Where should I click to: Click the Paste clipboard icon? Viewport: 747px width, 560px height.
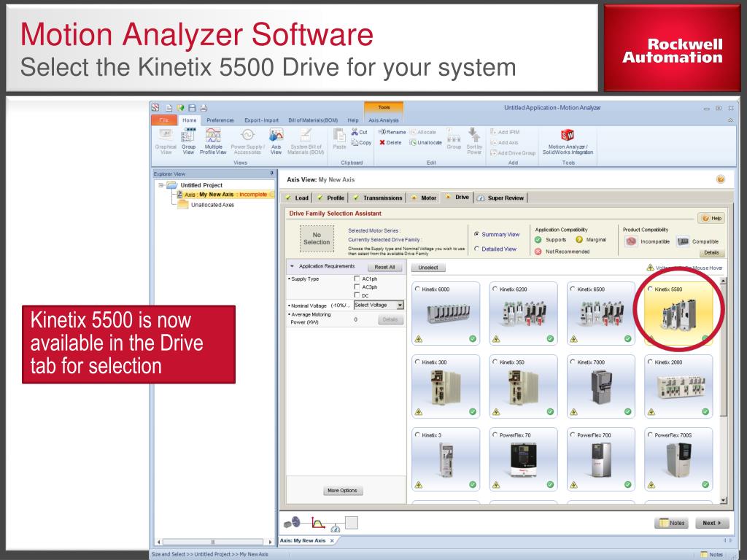coord(339,139)
